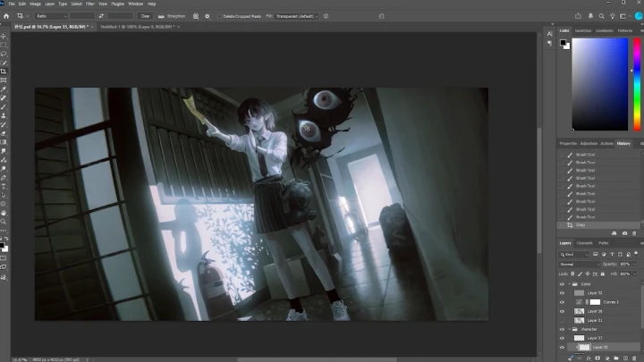The image size is (644, 362).
Task: Create a new group folder icon in Layers panel
Action: [616, 358]
